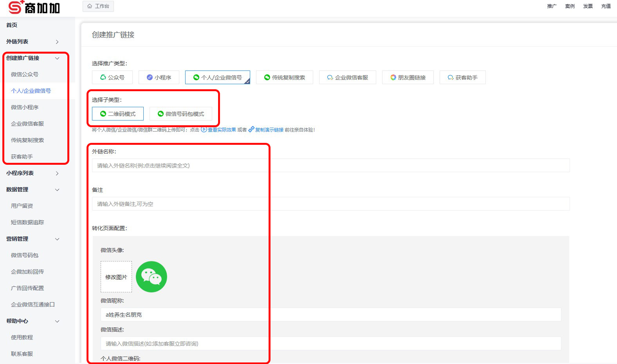
Task: Collapse the 数据管理 sidebar section
Action: pyautogui.click(x=57, y=190)
